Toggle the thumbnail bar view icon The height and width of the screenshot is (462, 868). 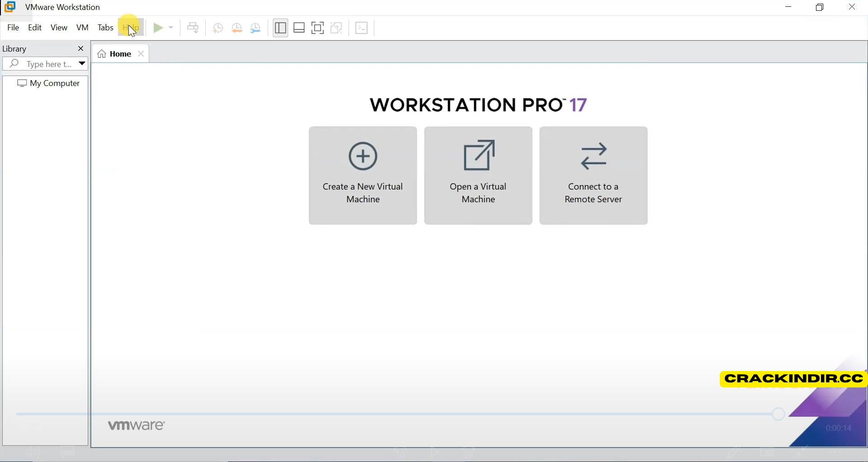299,28
